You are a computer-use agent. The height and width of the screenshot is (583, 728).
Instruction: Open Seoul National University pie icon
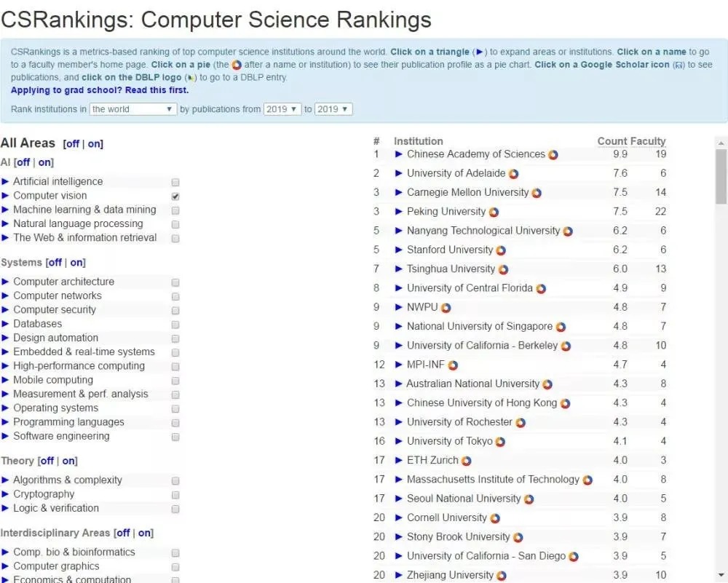[x=529, y=499]
